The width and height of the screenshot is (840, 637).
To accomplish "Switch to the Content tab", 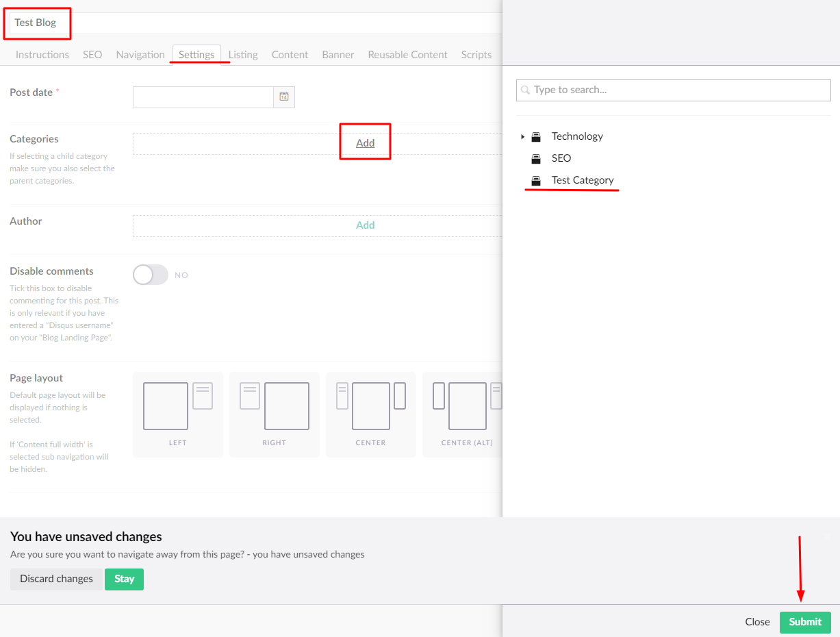I will click(290, 55).
